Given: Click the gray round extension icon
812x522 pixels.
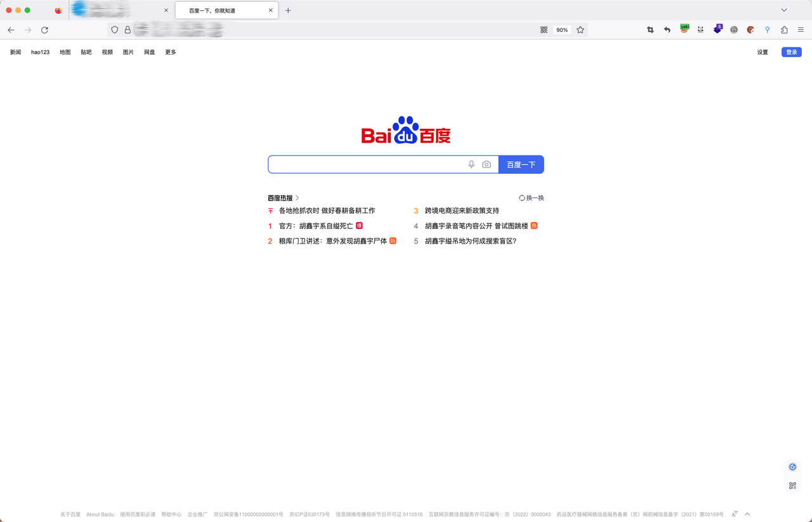Looking at the screenshot, I should (734, 30).
